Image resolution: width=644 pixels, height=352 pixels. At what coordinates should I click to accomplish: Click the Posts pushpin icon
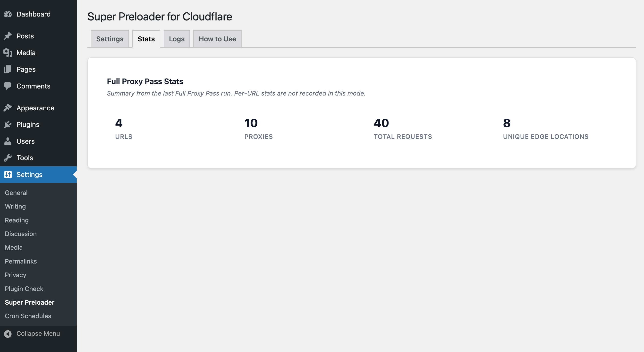8,36
